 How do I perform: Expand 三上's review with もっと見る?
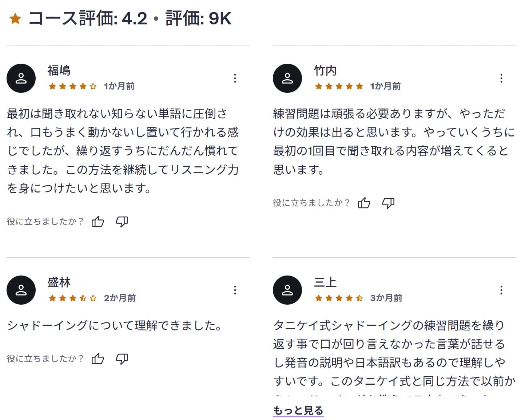298,410
